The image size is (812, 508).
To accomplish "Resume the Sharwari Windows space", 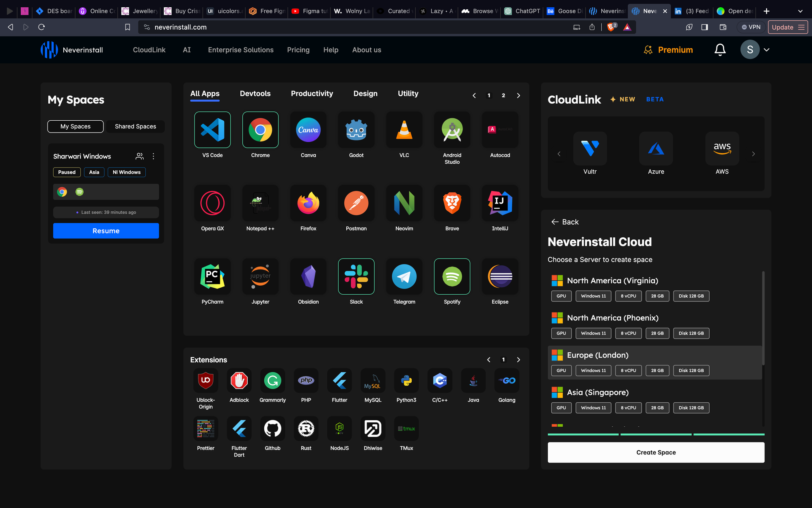I will 106,231.
